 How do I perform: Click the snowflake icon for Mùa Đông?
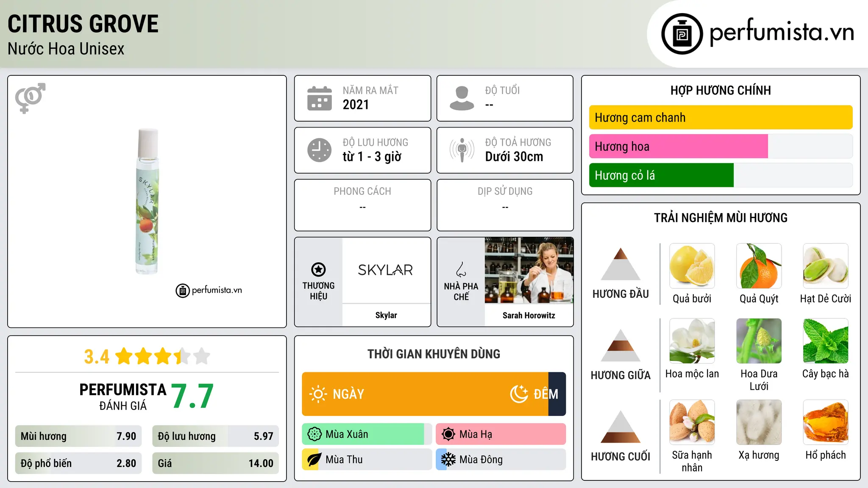[x=448, y=460]
